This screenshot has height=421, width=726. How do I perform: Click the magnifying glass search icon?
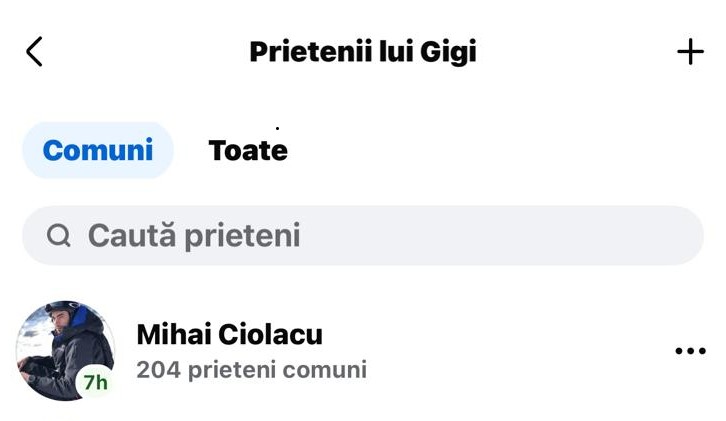point(59,236)
